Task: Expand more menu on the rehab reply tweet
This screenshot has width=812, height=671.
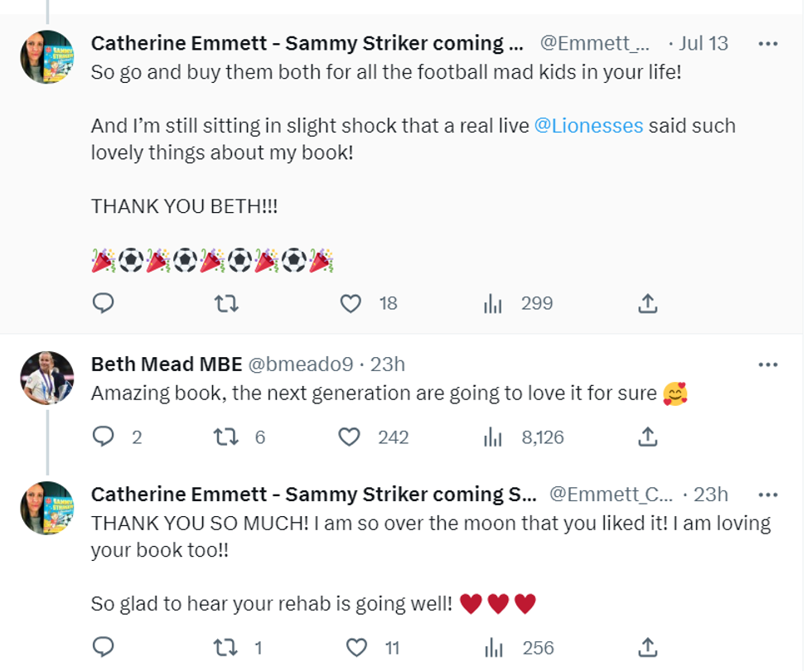Action: 768,495
